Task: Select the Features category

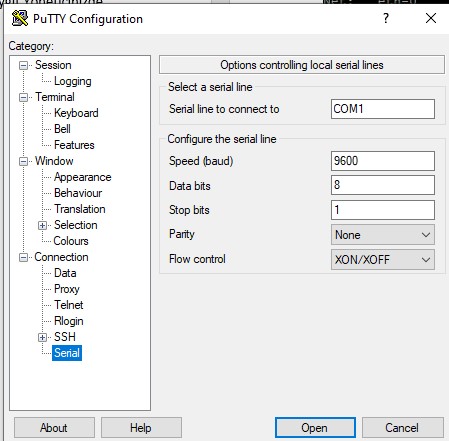Action: pos(74,145)
